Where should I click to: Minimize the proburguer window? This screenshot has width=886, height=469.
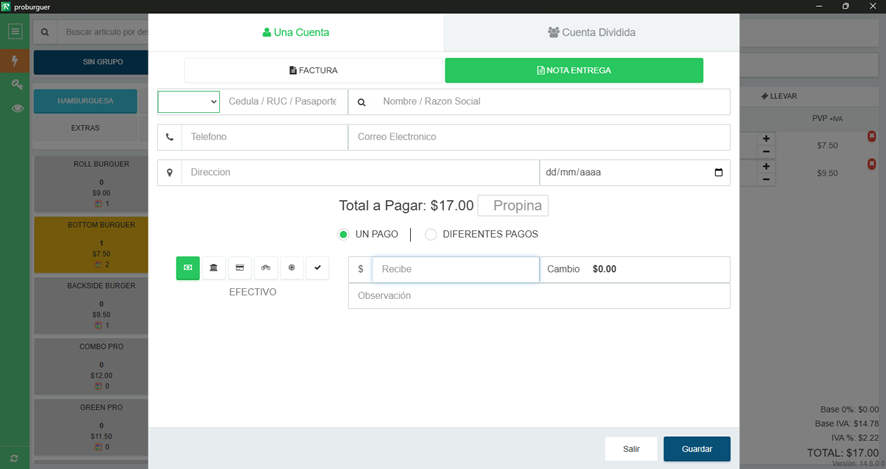(x=819, y=6)
